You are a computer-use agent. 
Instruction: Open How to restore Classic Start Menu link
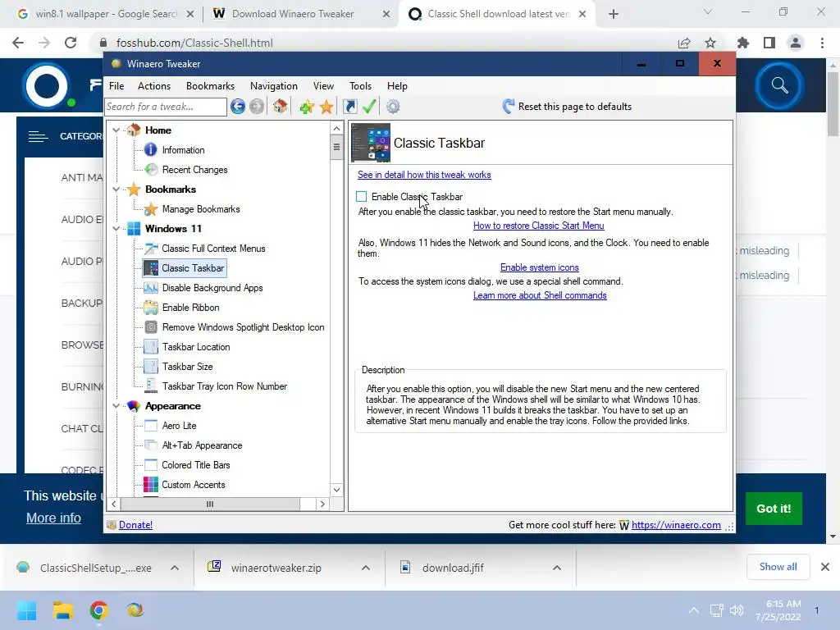point(538,226)
